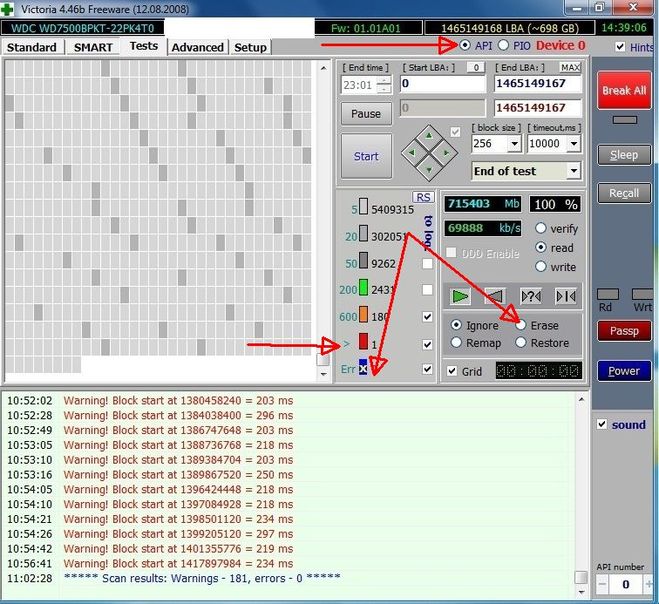This screenshot has width=659, height=604.
Task: Switch to the SMART tab
Action: 93,47
